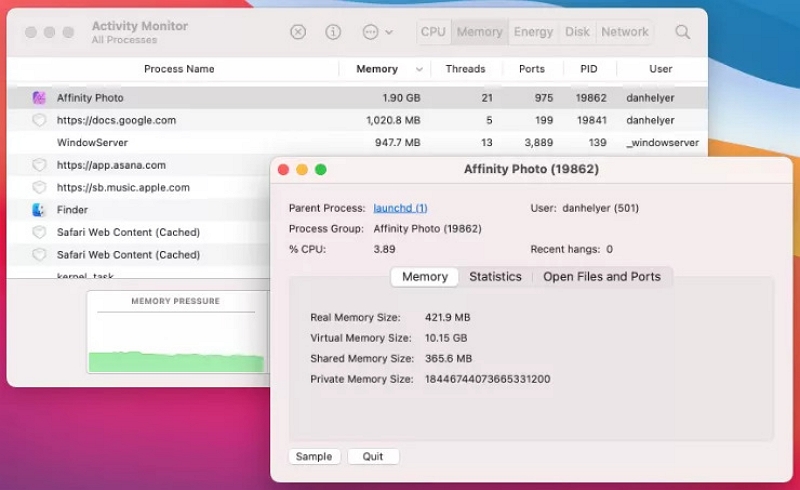This screenshot has height=490, width=800.
Task: Minimize the Affinity Photo info window
Action: [302, 169]
